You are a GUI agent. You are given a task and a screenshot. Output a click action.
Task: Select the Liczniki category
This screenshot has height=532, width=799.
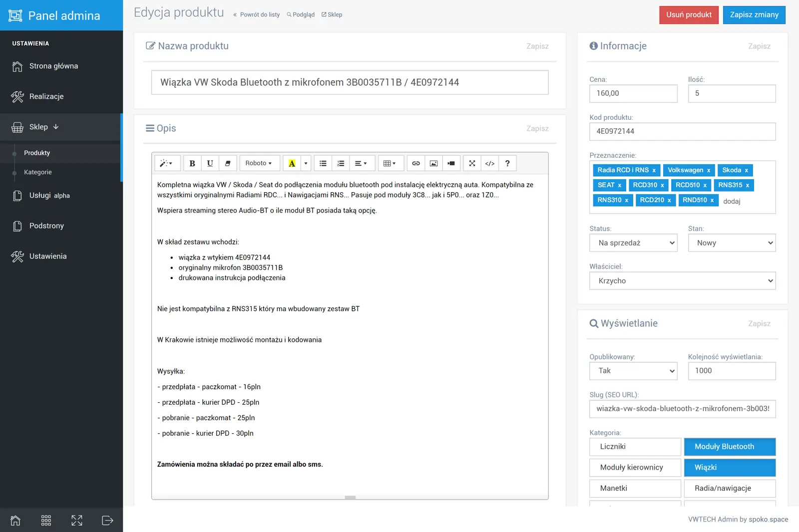coord(635,447)
